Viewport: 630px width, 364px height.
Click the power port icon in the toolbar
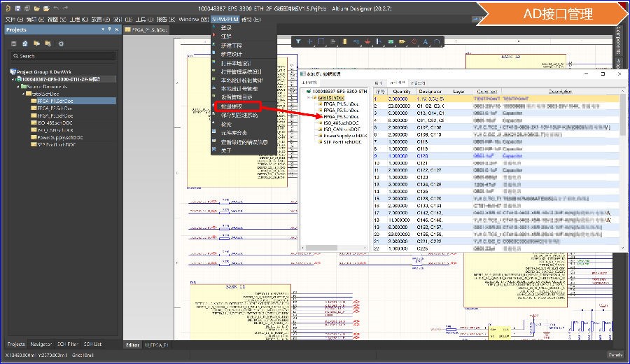[x=367, y=42]
